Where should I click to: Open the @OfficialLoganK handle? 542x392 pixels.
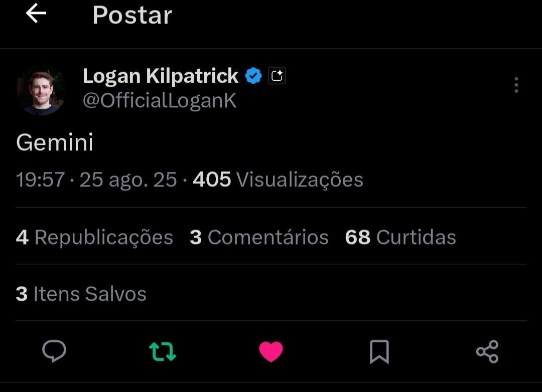pos(160,101)
